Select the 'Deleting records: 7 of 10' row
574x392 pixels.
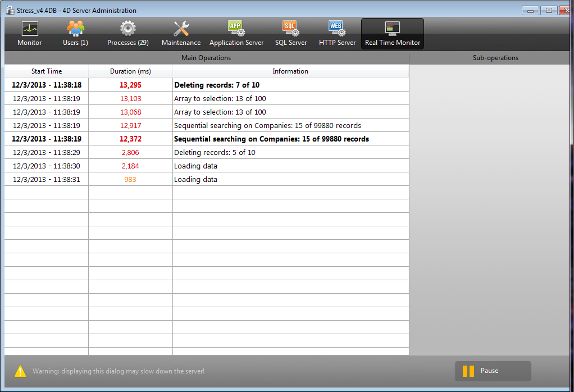(216, 85)
